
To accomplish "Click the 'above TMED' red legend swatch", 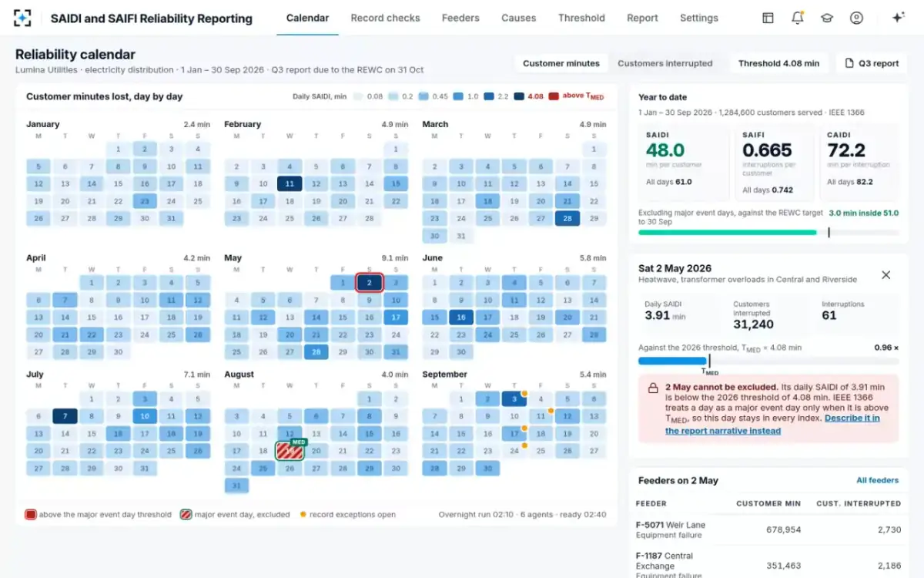I will (x=554, y=96).
